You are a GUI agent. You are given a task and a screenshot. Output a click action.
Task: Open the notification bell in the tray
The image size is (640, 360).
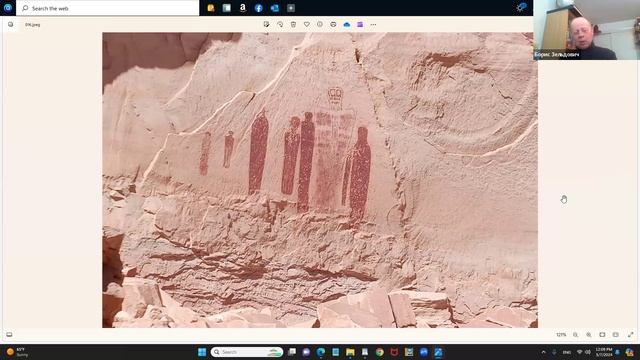[618, 352]
